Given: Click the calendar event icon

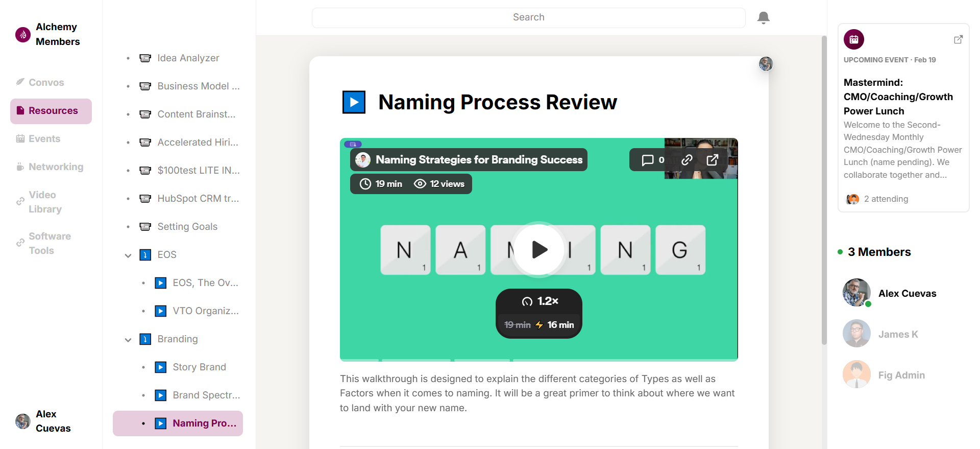Looking at the screenshot, I should tap(853, 39).
